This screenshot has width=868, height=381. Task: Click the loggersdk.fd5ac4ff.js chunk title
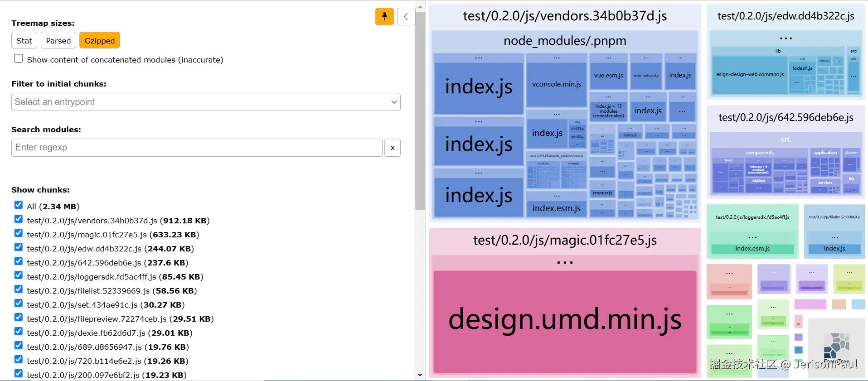point(752,217)
